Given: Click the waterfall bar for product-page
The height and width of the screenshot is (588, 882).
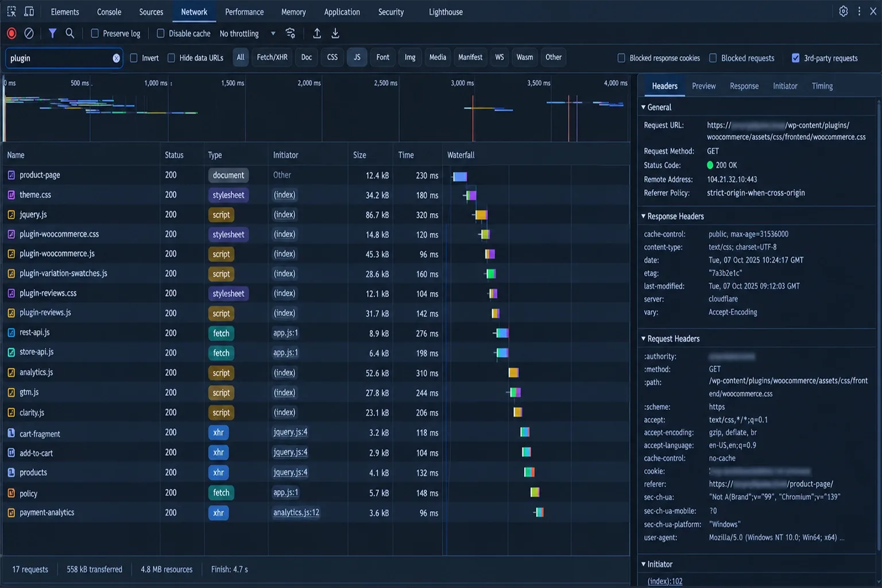Looking at the screenshot, I should pyautogui.click(x=459, y=176).
